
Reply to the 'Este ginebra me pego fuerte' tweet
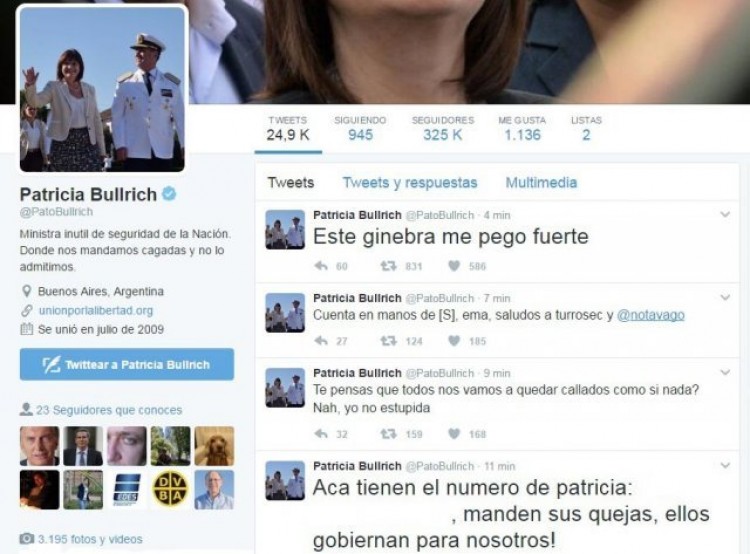[321, 266]
